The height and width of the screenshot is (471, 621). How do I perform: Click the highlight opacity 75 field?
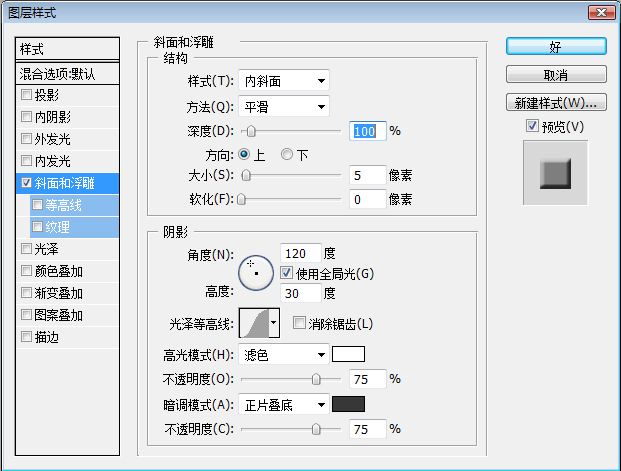(368, 379)
